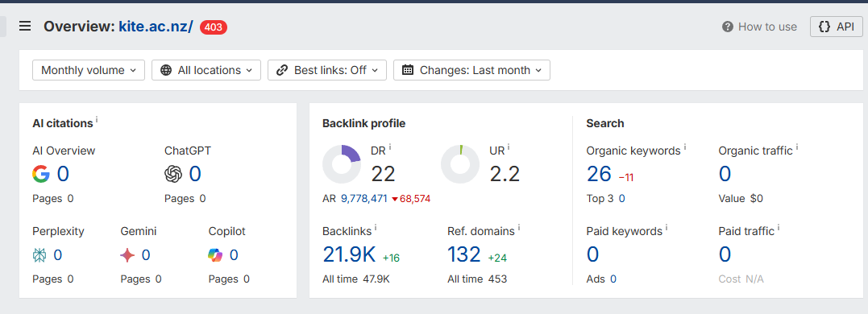Click the Paid keywords info icon

coord(667,228)
